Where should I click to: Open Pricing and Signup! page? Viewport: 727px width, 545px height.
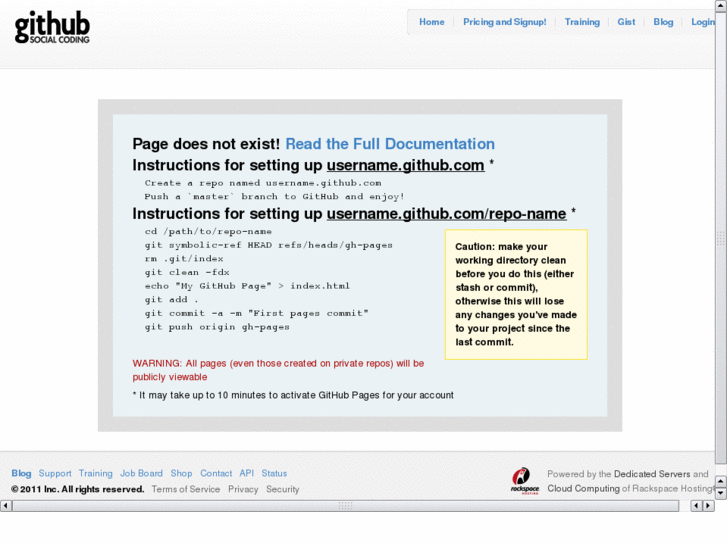(504, 22)
